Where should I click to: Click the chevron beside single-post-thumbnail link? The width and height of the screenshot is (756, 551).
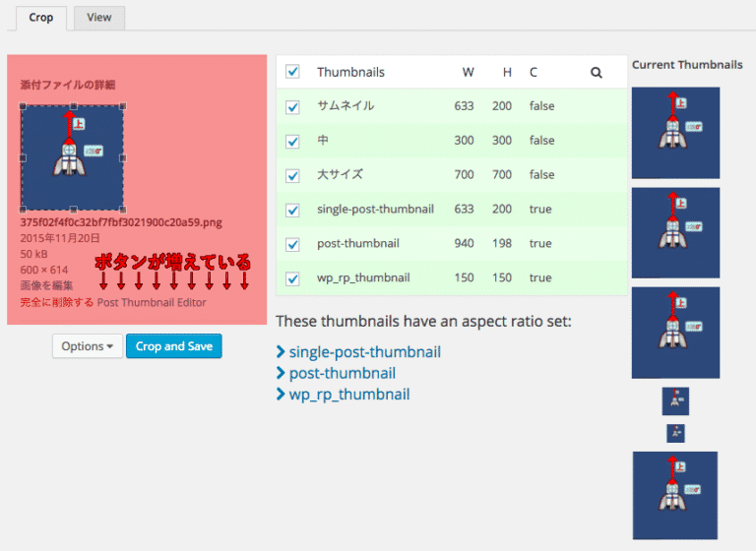click(281, 352)
